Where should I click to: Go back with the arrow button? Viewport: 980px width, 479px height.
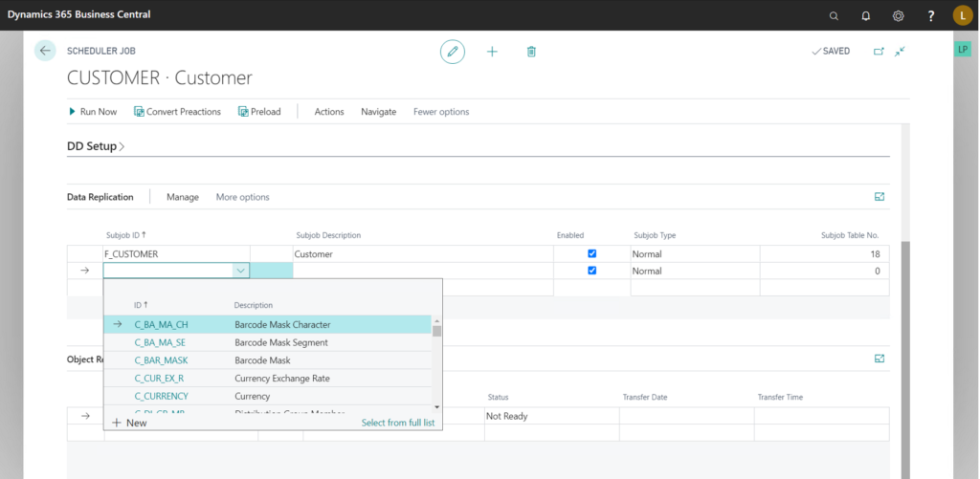pos(45,51)
